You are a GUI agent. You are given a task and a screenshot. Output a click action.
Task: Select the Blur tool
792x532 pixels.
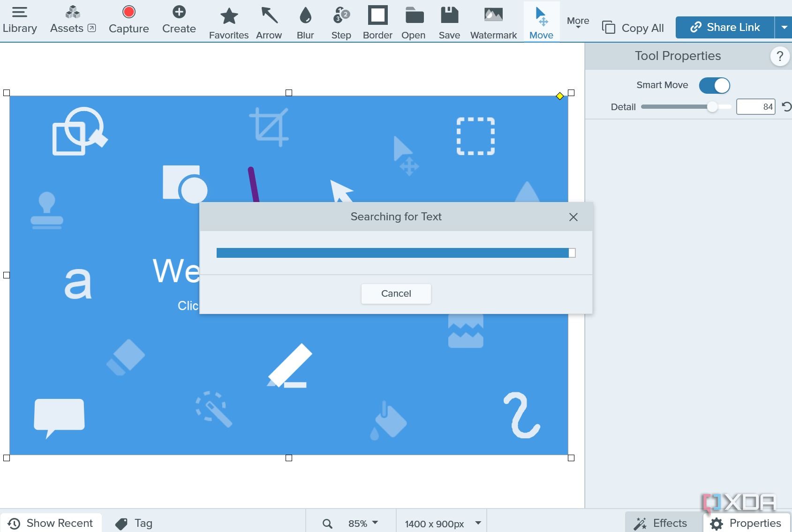(x=305, y=19)
